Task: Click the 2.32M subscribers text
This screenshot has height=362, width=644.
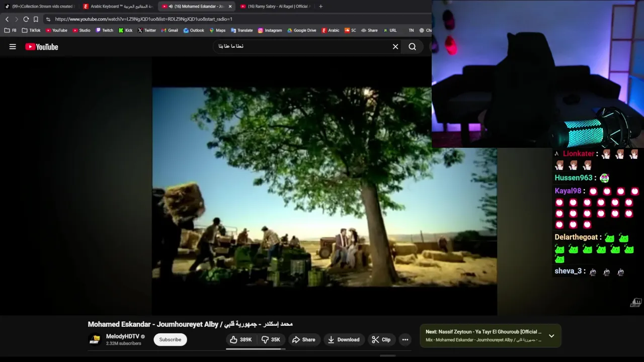Action: pos(123,343)
